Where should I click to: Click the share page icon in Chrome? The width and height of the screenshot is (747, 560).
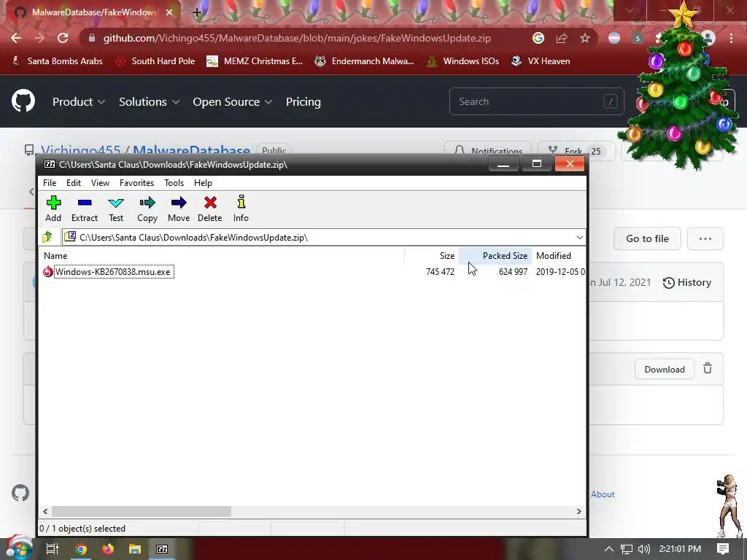click(x=562, y=38)
